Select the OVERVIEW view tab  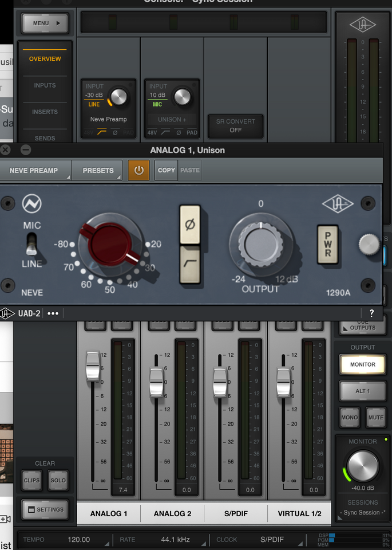[x=45, y=59]
